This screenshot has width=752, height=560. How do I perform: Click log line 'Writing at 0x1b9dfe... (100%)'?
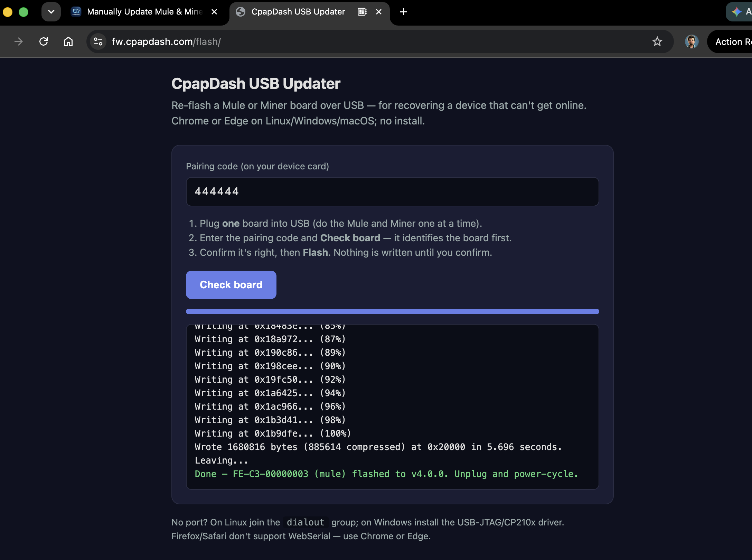tap(273, 433)
